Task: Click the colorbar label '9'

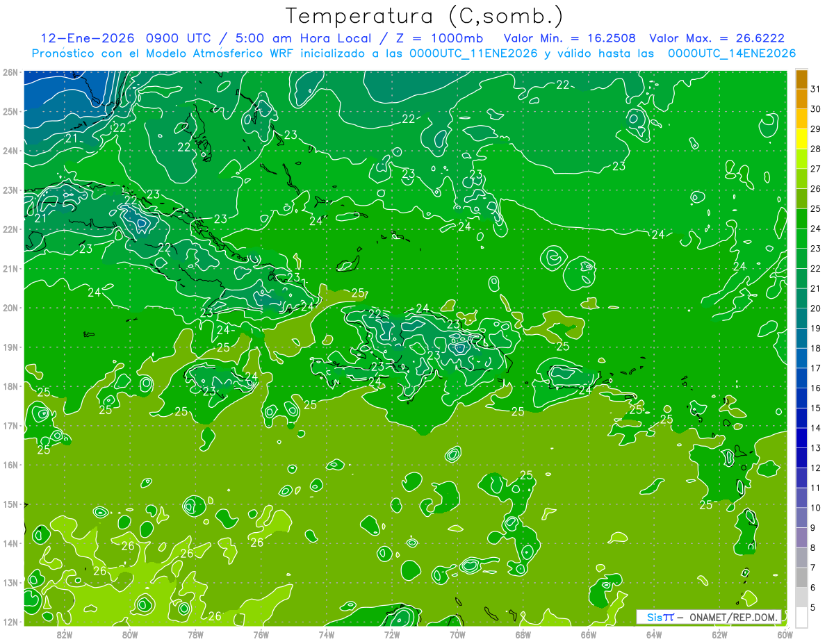Action: click(812, 528)
